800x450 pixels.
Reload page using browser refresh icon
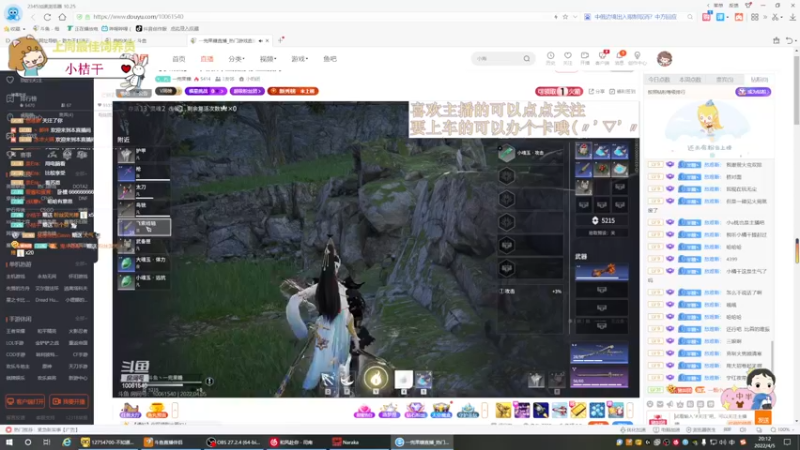pyautogui.click(x=47, y=17)
